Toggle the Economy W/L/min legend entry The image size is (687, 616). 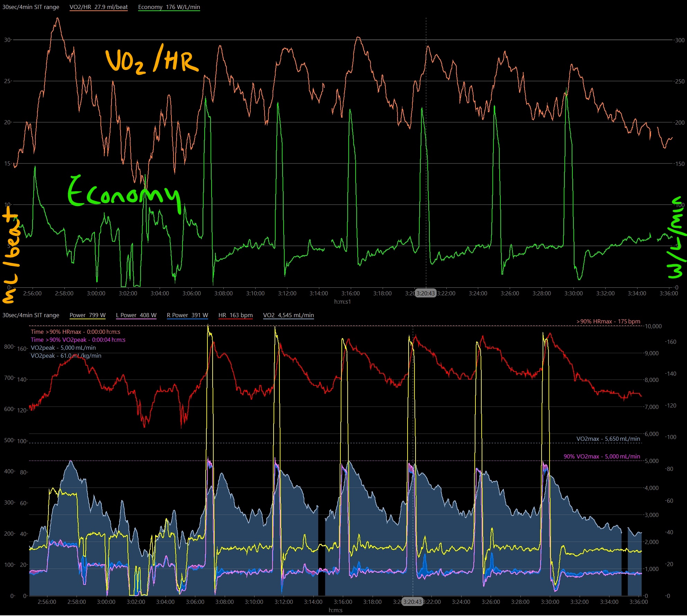tap(169, 7)
